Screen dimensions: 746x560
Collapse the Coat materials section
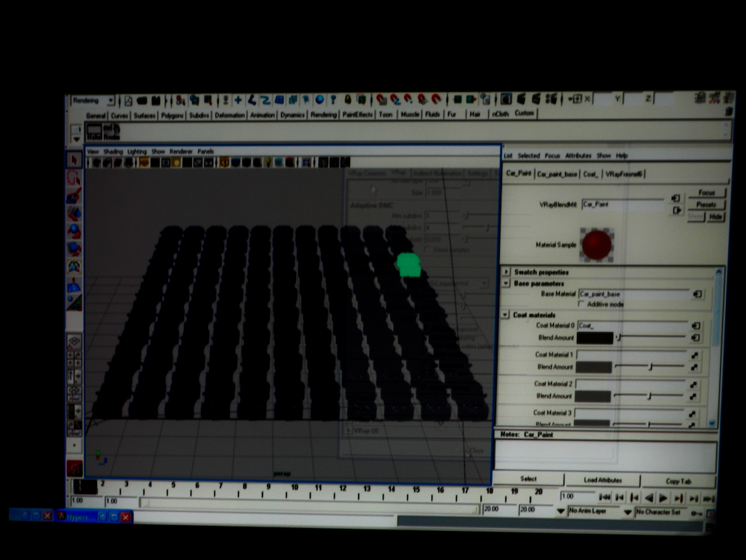tap(505, 314)
